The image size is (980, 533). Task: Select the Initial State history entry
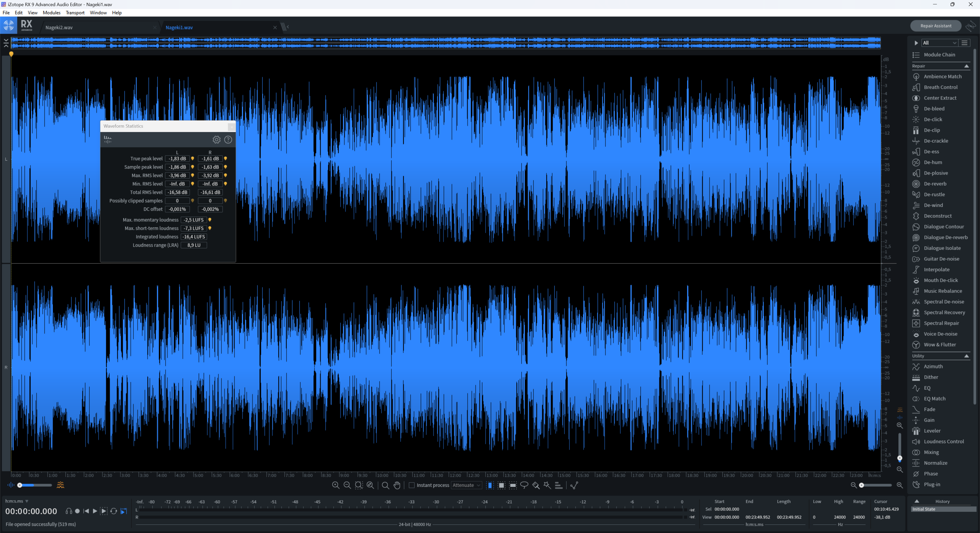tap(944, 509)
